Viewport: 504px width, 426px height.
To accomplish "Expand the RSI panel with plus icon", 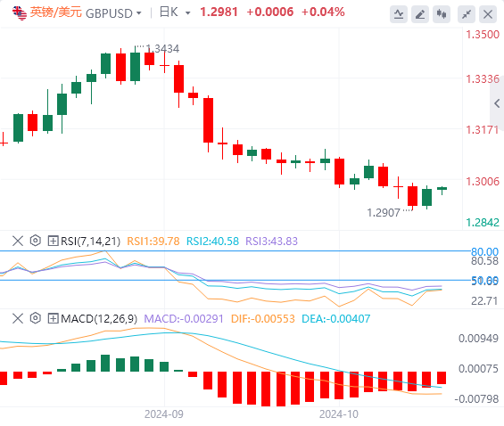I will click(53, 241).
